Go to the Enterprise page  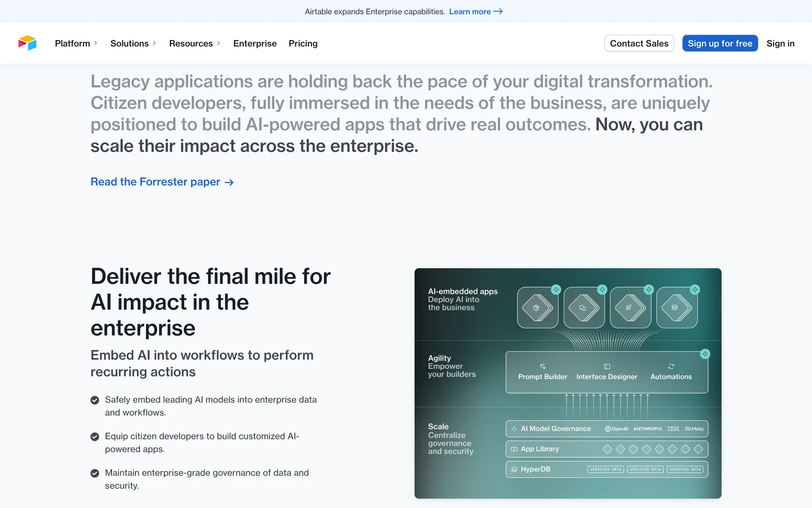[x=255, y=43]
